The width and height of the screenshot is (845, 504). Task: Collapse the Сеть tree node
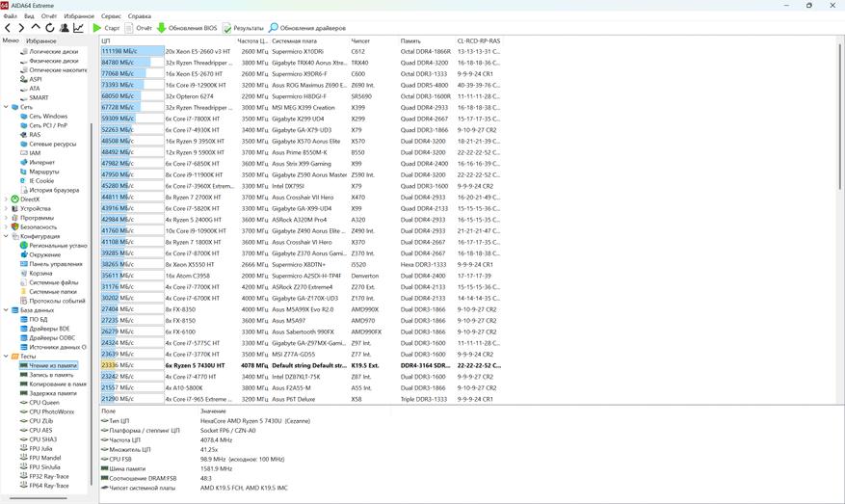coord(6,107)
